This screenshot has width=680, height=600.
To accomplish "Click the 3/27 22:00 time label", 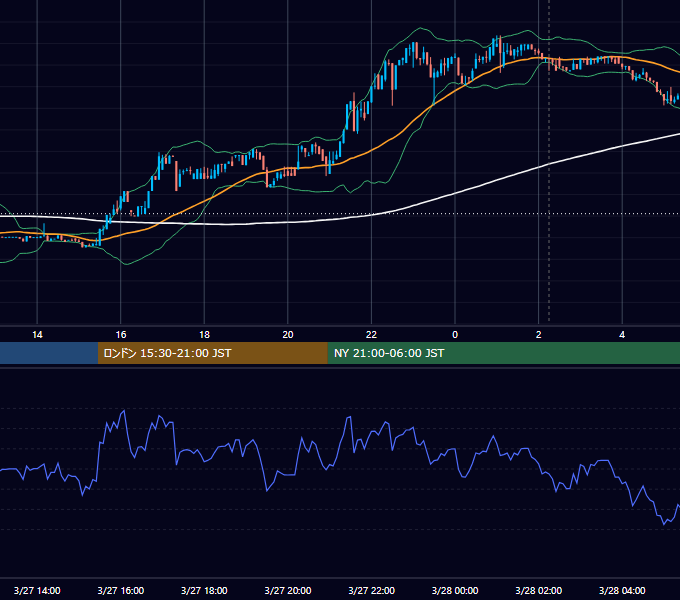I will 372,590.
